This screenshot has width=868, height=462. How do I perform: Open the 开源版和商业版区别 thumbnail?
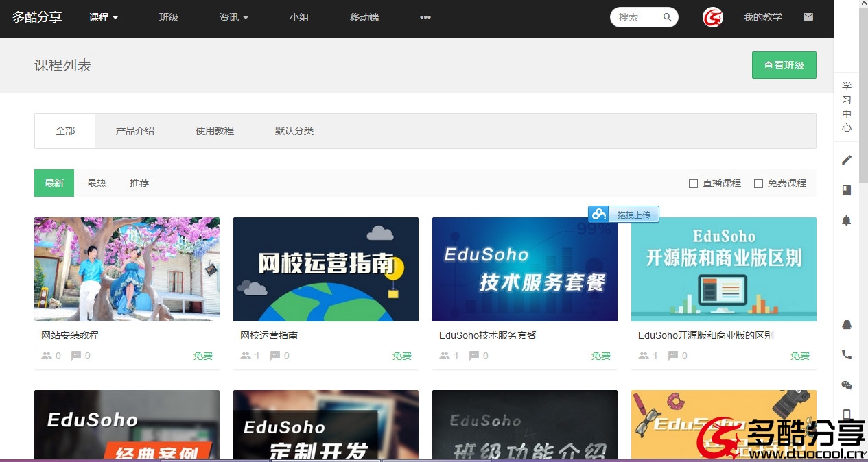coord(724,269)
